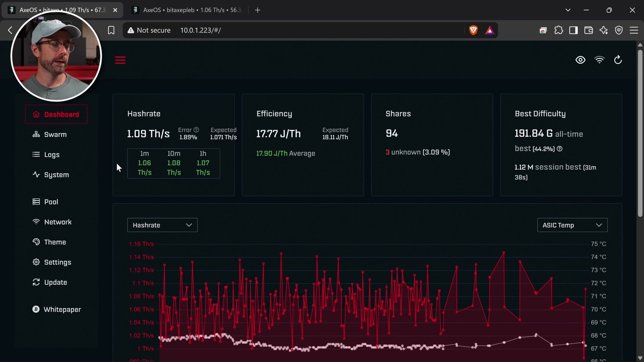Click the restart refresh icon
This screenshot has height=362, width=644.
click(x=618, y=60)
